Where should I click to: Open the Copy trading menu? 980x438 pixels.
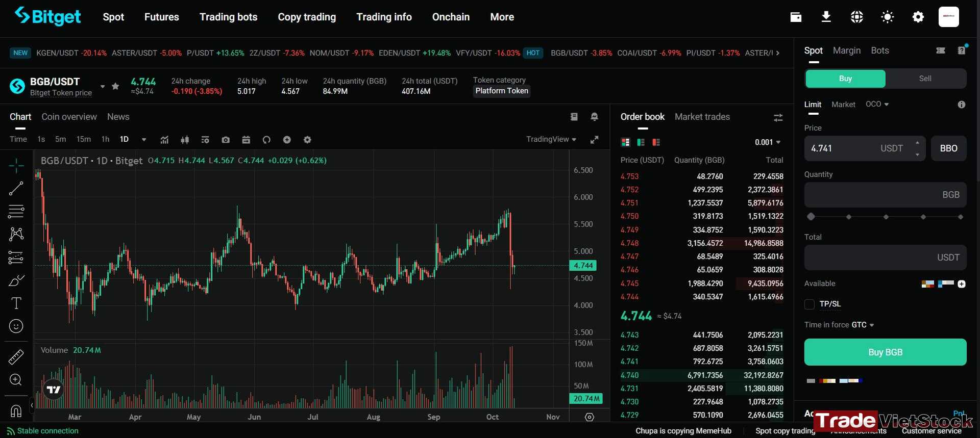click(x=307, y=17)
